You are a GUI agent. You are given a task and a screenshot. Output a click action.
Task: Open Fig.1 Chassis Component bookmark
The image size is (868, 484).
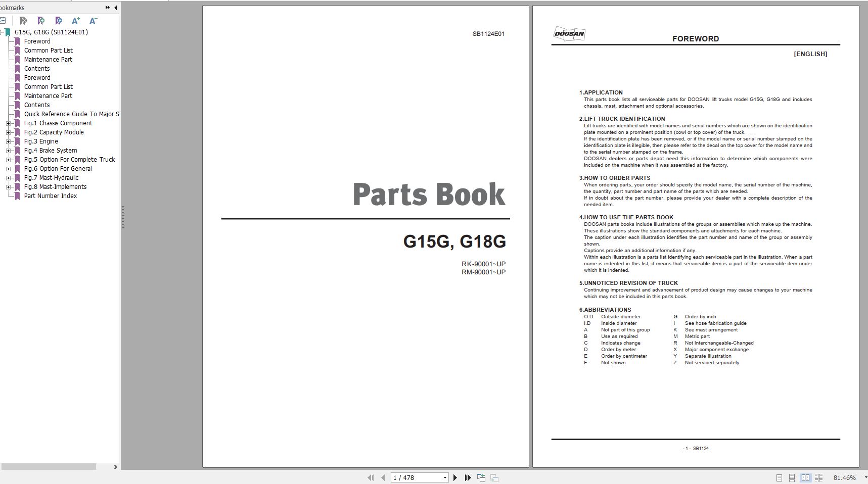[58, 123]
